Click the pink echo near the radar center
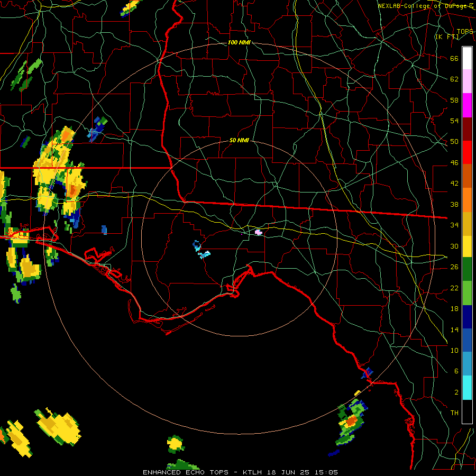The height and width of the screenshot is (476, 476). coord(258,232)
